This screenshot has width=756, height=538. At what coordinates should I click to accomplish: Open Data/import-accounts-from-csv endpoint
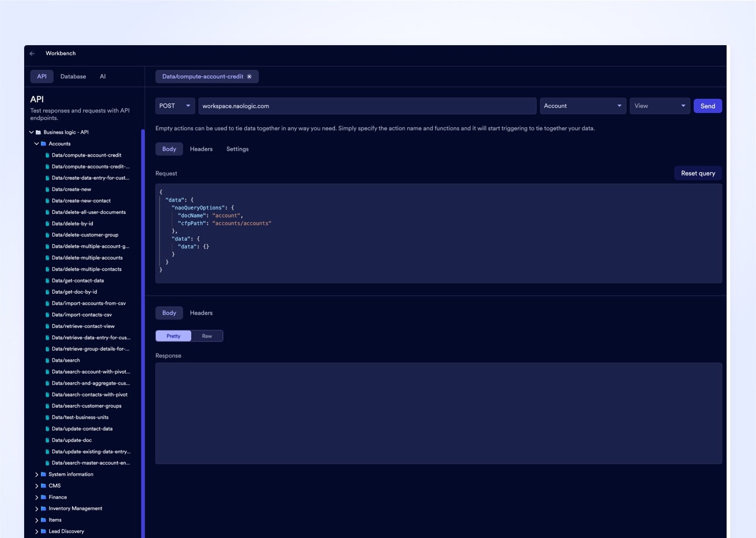tap(88, 304)
